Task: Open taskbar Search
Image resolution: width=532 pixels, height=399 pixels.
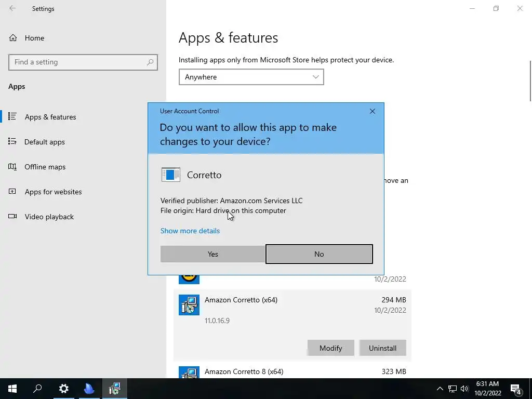Action: 37,389
